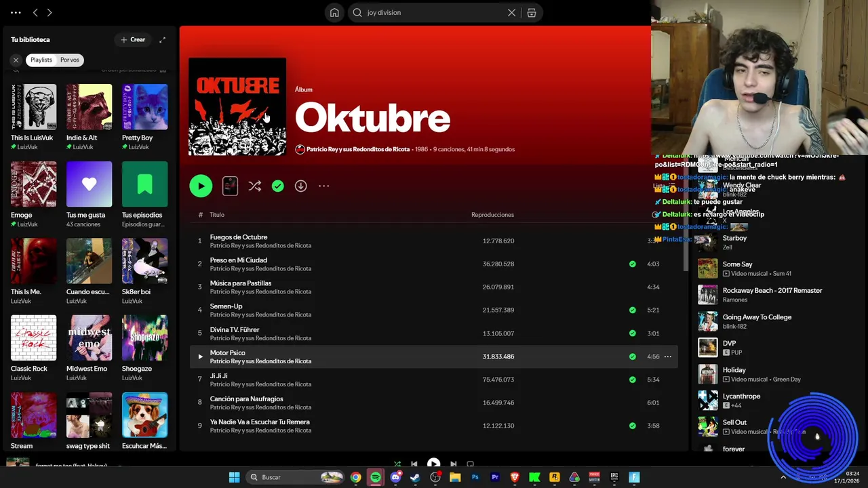Open the Spotify three-dots app menu

pyautogui.click(x=16, y=12)
